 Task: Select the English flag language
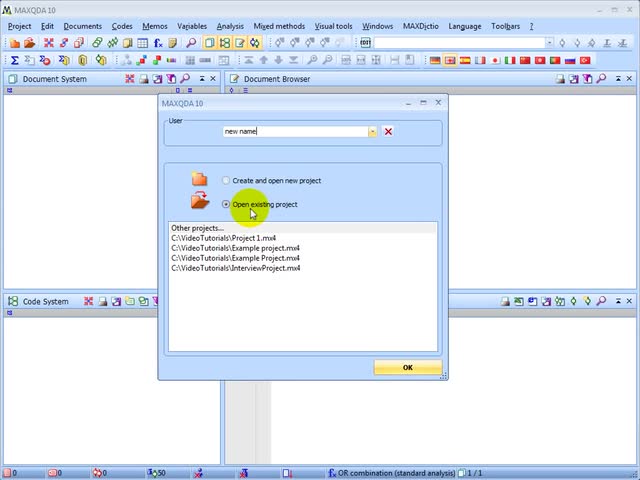(450, 60)
